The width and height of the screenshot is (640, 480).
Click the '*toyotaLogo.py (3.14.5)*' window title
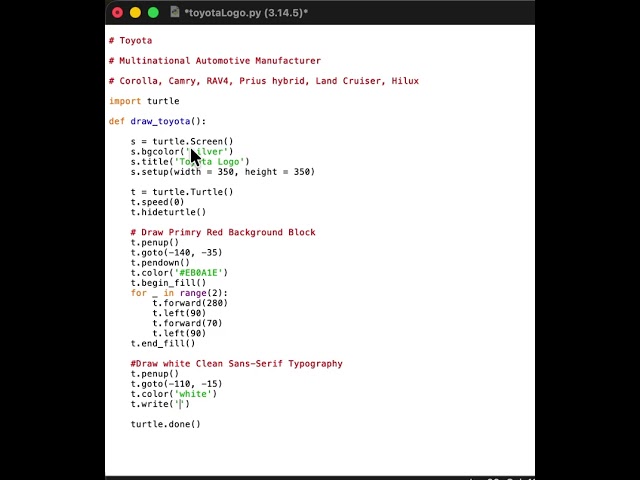[246, 13]
